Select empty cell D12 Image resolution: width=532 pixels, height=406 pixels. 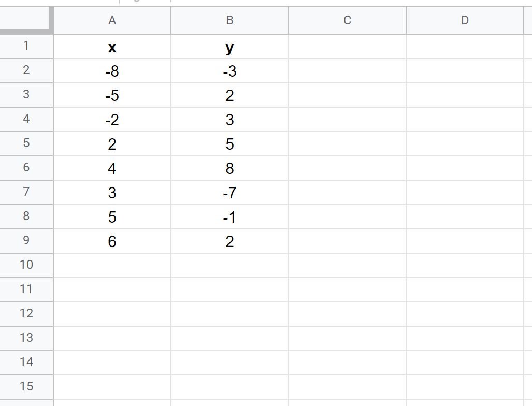point(465,314)
